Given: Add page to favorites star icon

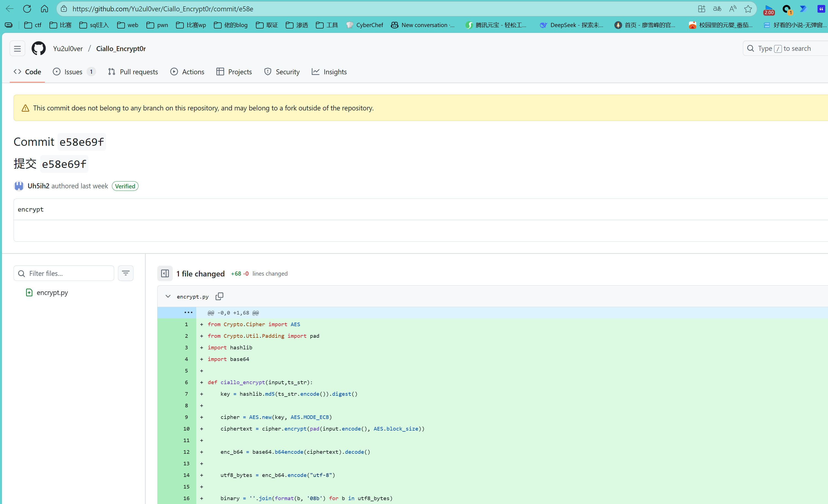Looking at the screenshot, I should tap(748, 9).
